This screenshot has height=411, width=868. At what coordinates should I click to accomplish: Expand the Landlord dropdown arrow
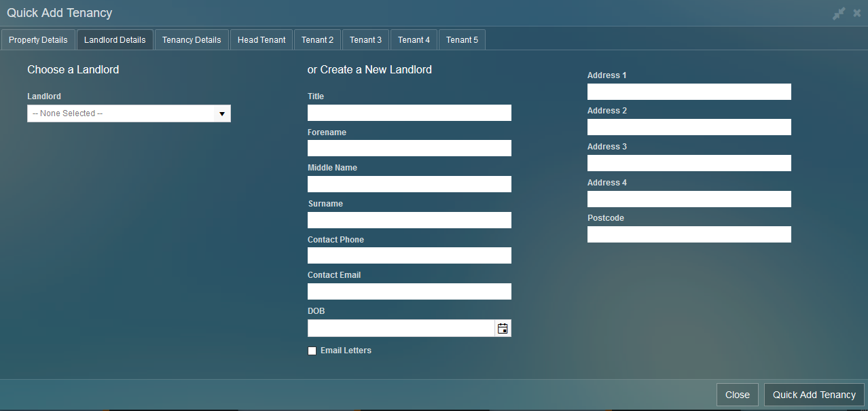(x=222, y=113)
